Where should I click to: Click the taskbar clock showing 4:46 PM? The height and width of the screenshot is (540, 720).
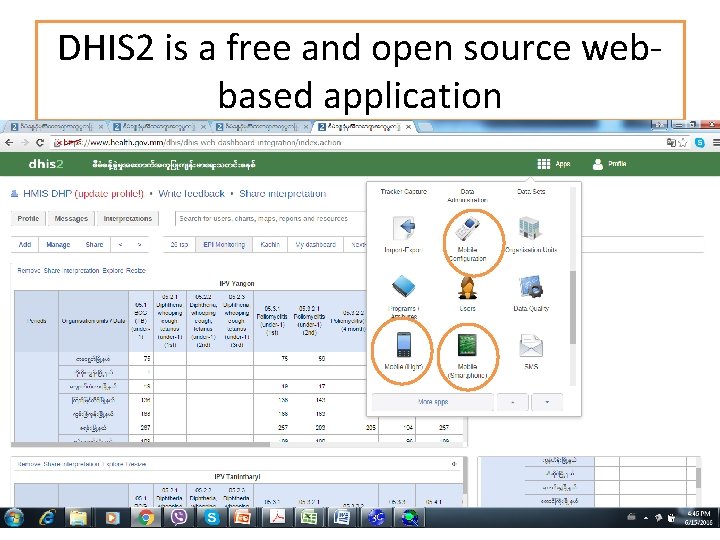[x=698, y=518]
